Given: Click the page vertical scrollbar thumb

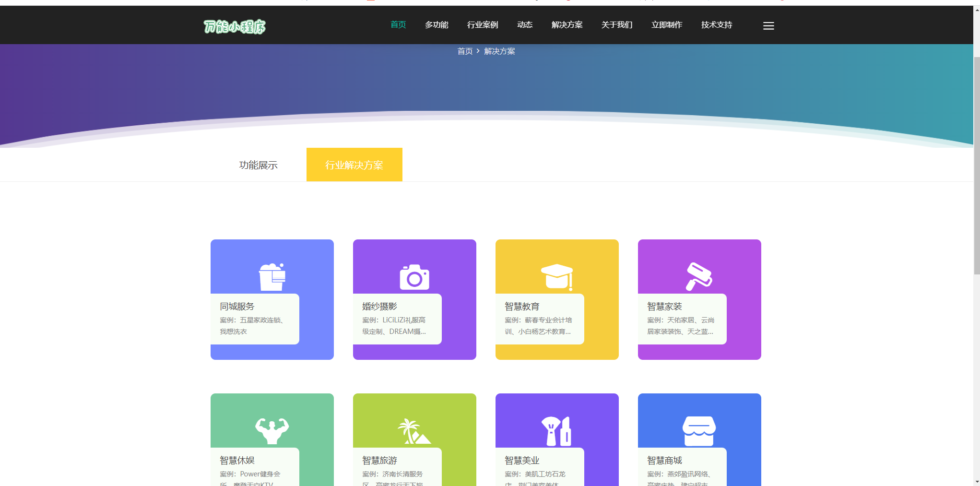Looking at the screenshot, I should [x=977, y=166].
